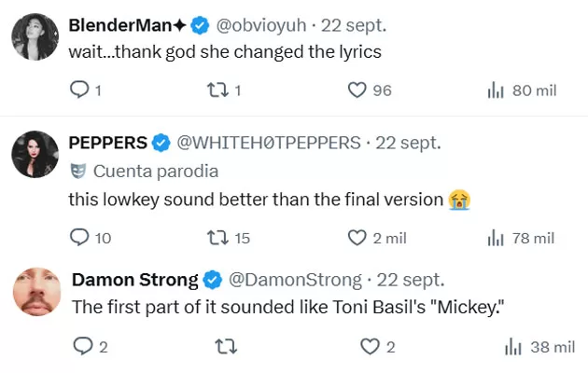Open BlenderMan's profile picture
Screen dimensions: 588x373
click(32, 39)
